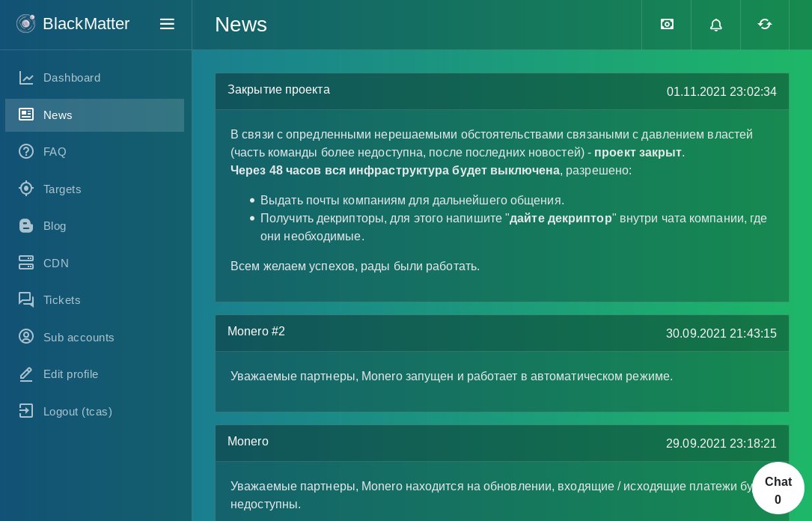Viewport: 812px width, 521px height.
Task: Click the Blog icon in sidebar
Action: pyautogui.click(x=26, y=226)
